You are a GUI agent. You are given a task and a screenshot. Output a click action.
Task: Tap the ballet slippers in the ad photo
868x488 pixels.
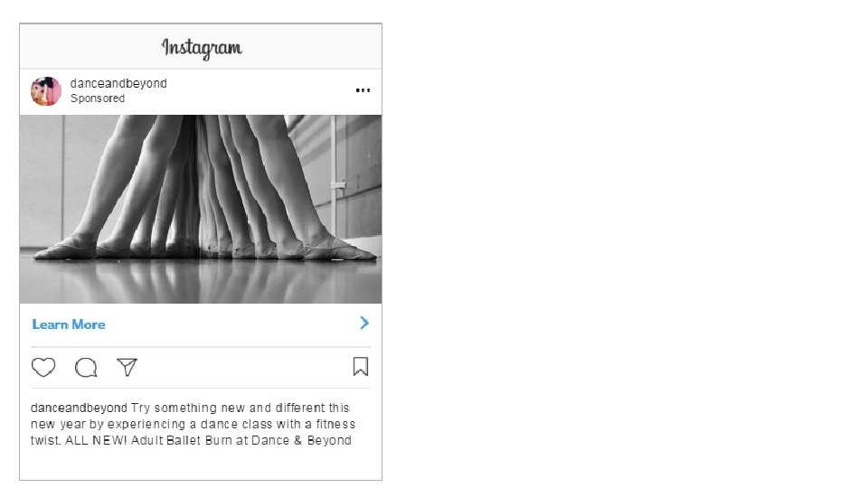tap(205, 248)
